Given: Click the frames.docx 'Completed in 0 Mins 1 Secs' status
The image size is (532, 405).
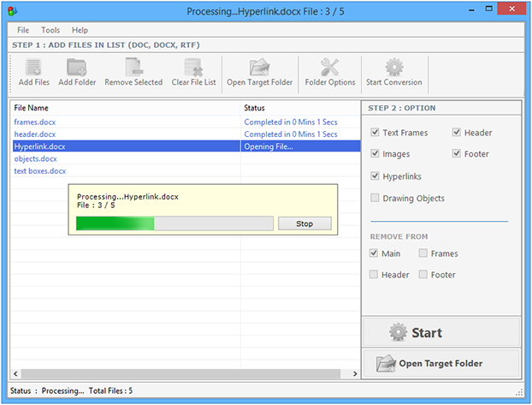Looking at the screenshot, I should 291,122.
